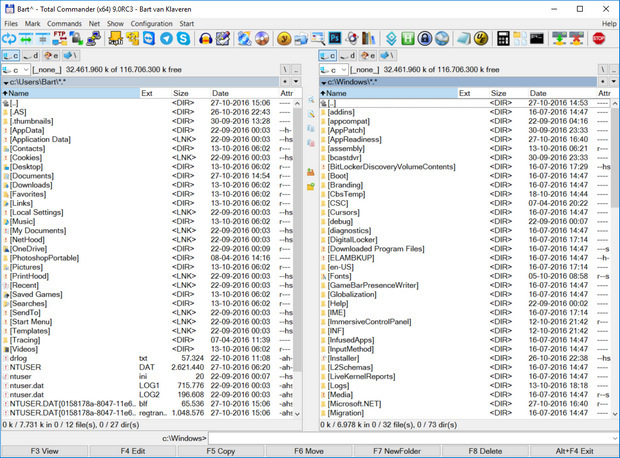This screenshot has height=458, width=620.
Task: Open right panel directory history arrow
Action: point(614,82)
